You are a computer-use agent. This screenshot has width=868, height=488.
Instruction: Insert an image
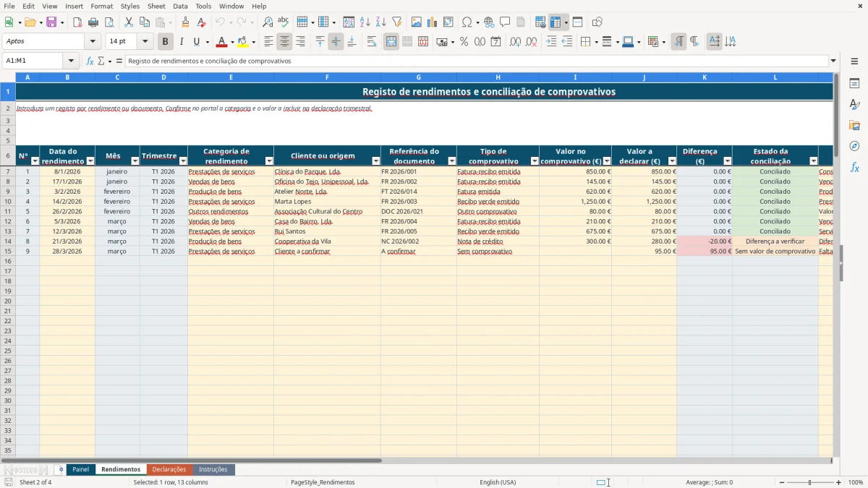coord(417,22)
